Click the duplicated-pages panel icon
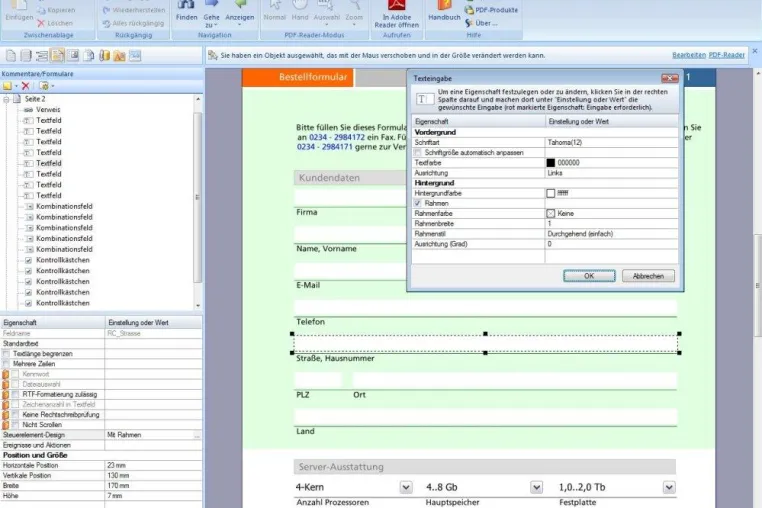Image resolution: width=762 pixels, height=508 pixels. click(88, 55)
